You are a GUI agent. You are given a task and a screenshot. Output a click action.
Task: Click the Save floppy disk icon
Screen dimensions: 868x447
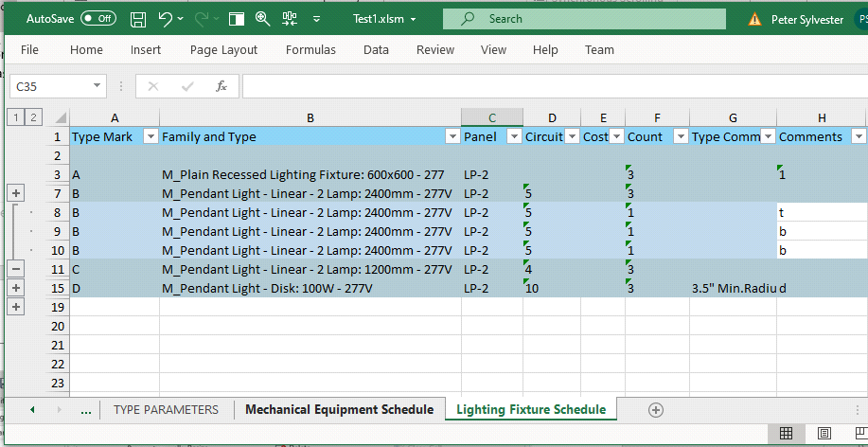[x=138, y=19]
